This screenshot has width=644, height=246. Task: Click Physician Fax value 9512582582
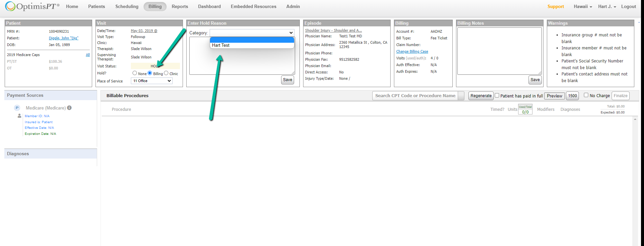click(x=349, y=59)
